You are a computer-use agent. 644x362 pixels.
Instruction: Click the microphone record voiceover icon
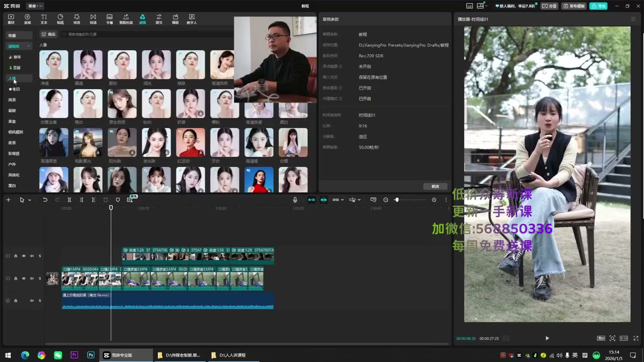pos(295,200)
